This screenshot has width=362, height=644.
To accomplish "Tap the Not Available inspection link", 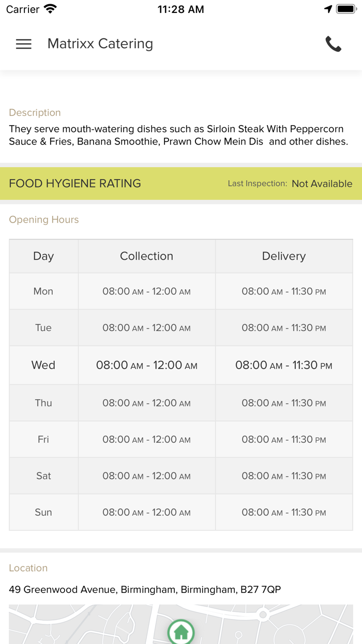I will [x=322, y=183].
